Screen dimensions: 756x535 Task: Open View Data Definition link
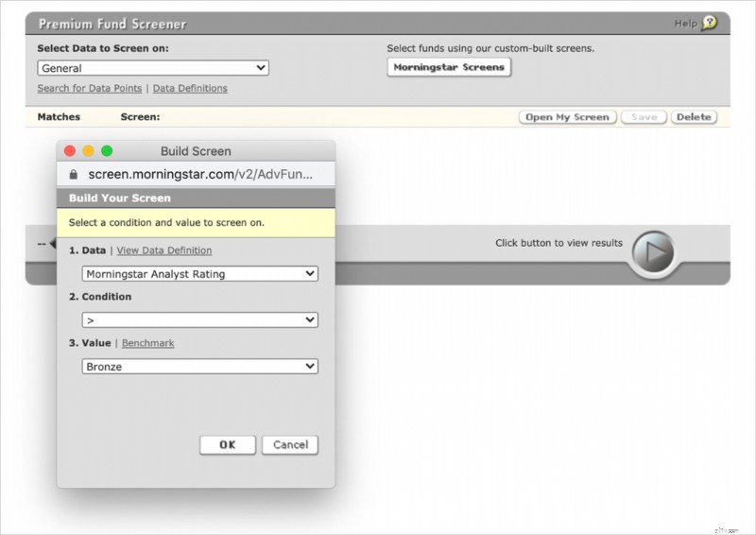pos(163,250)
